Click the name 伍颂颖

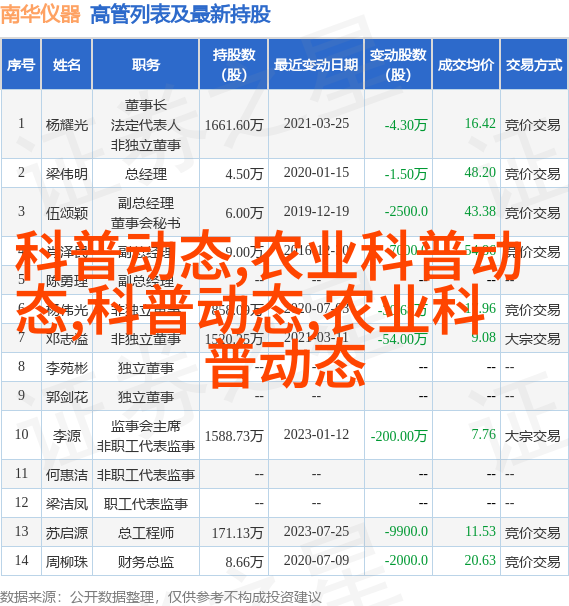click(67, 213)
